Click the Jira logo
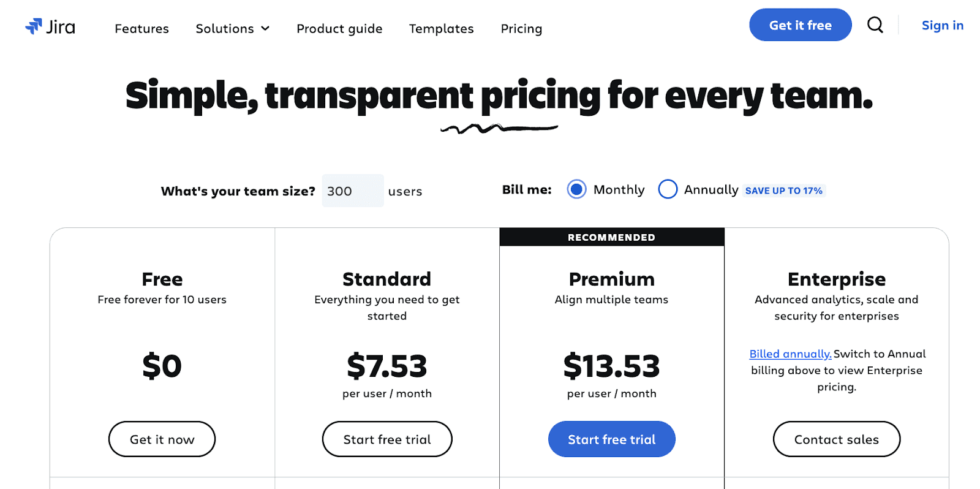 pos(50,27)
